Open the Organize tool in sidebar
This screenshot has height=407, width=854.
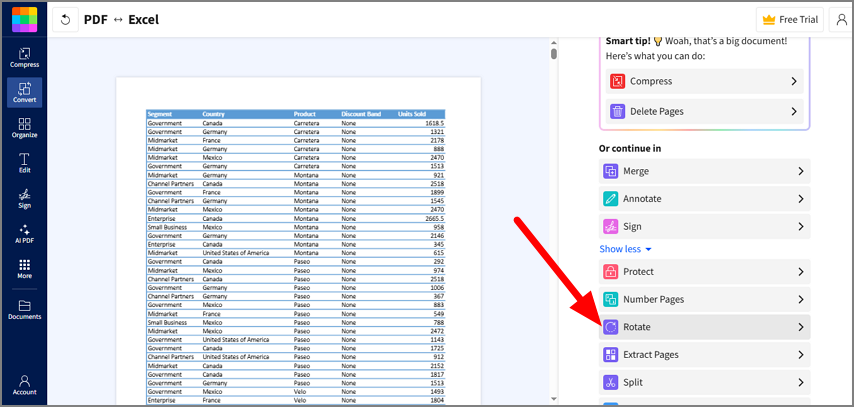coord(25,128)
